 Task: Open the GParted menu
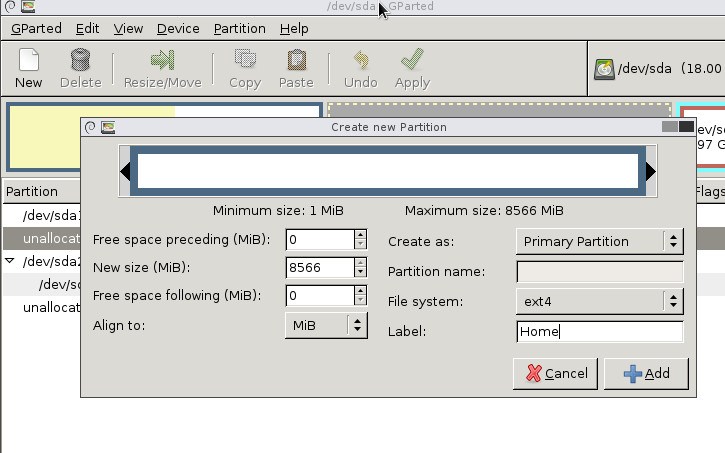(x=36, y=29)
